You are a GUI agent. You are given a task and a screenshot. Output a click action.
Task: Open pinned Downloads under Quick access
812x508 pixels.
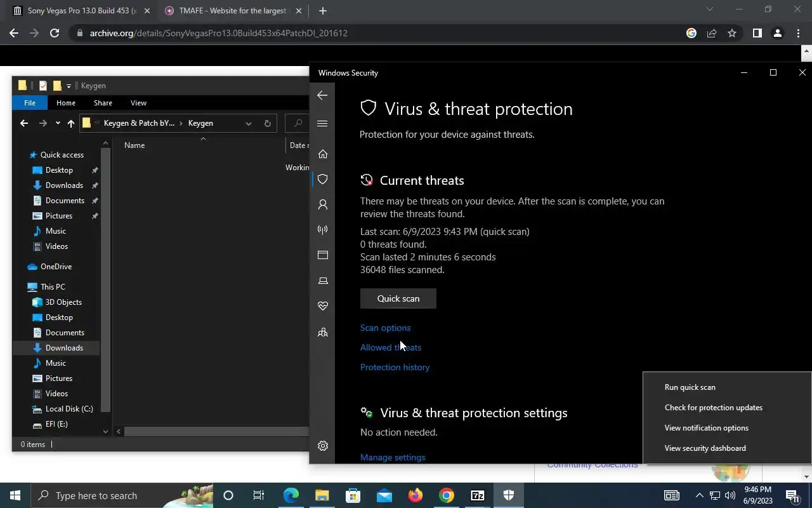click(x=64, y=185)
